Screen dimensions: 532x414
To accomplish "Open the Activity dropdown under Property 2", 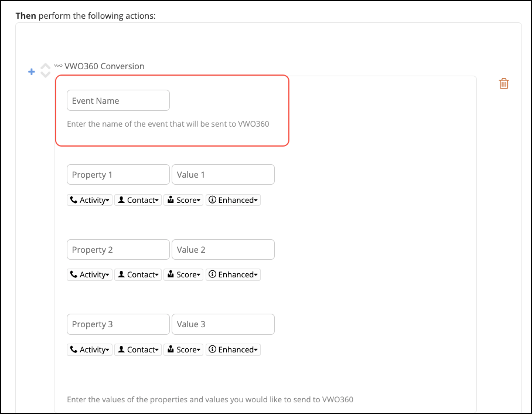I will click(x=90, y=274).
